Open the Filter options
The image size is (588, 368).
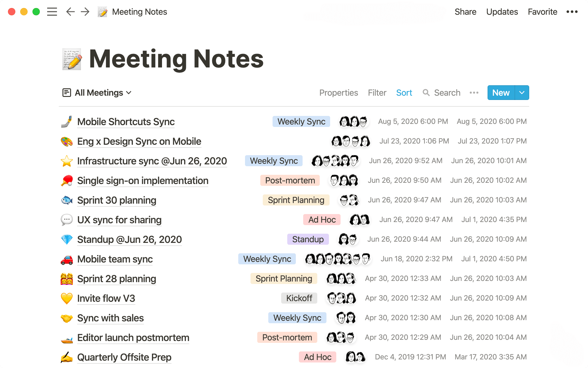[x=377, y=93]
